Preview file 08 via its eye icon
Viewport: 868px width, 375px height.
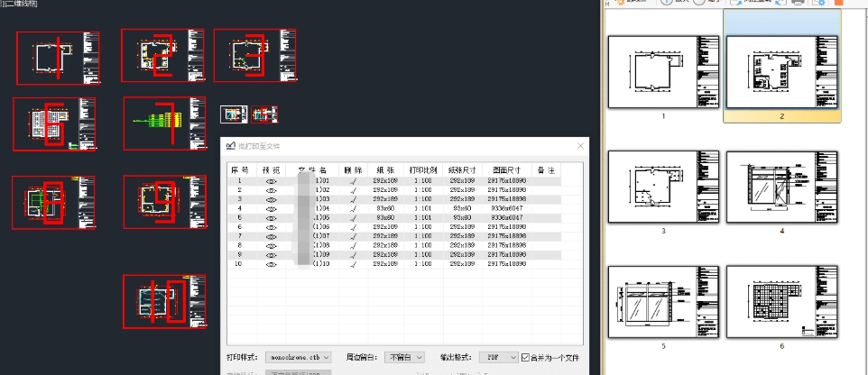click(x=272, y=245)
